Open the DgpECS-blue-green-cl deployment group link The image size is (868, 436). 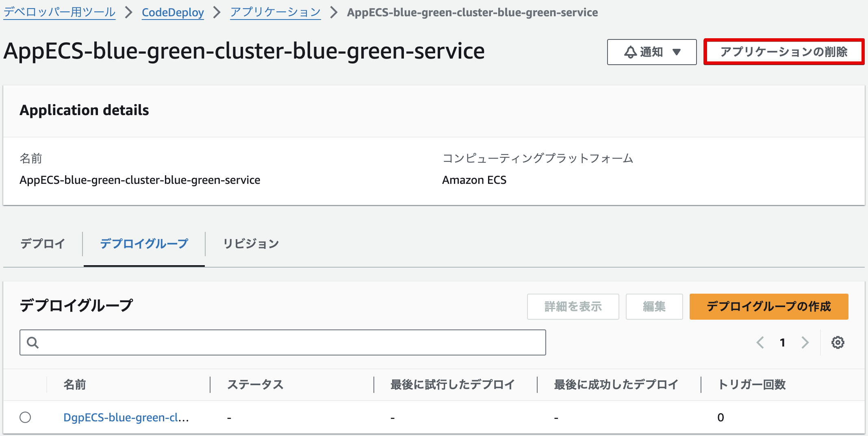[x=126, y=417]
